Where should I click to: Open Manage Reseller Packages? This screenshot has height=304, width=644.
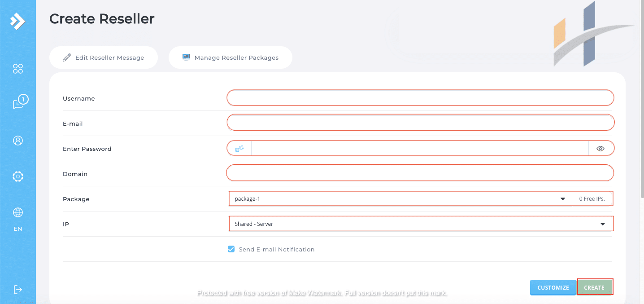point(231,57)
